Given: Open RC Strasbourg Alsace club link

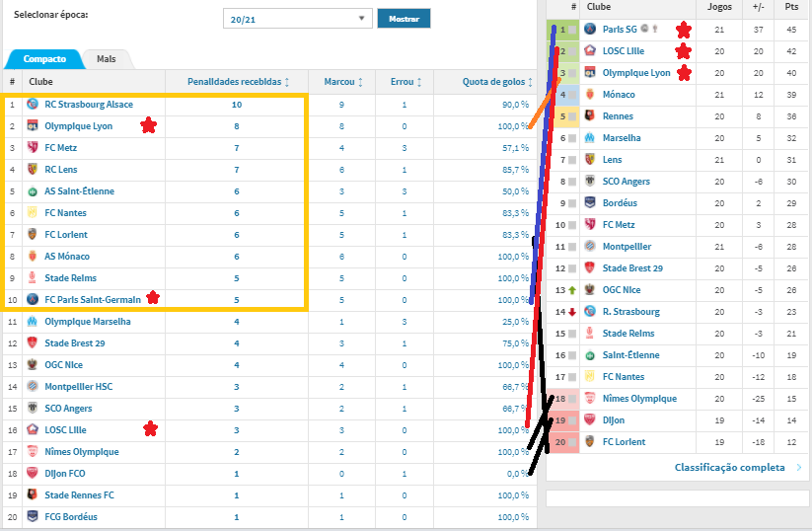Looking at the screenshot, I should coord(89,105).
